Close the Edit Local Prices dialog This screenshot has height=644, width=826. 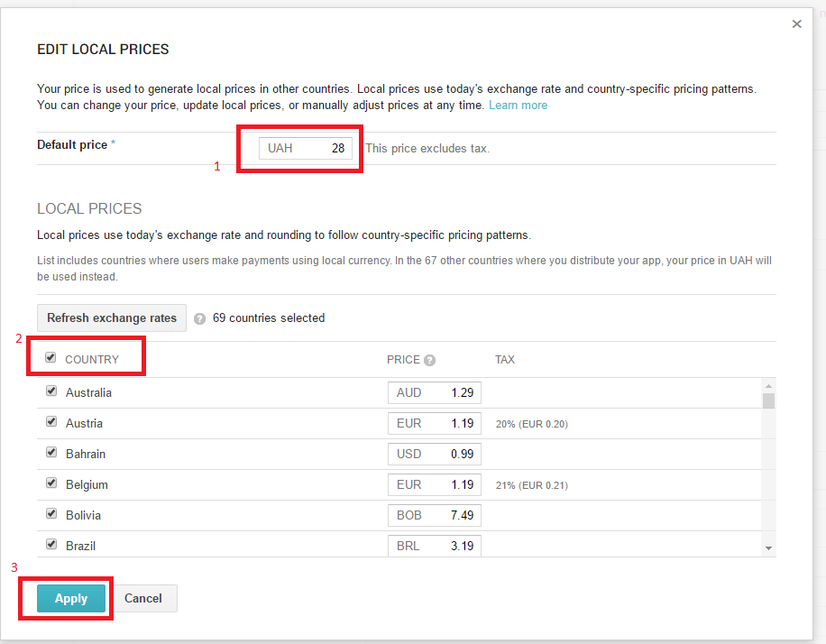(x=796, y=23)
